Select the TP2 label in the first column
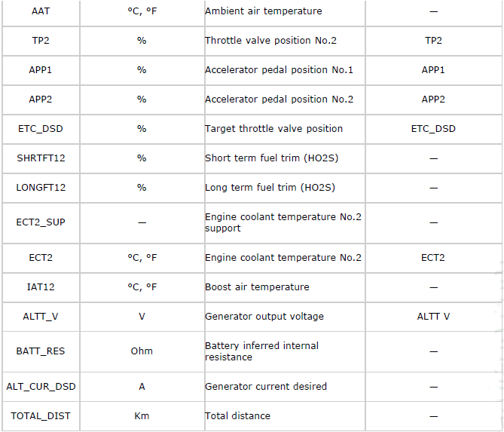The image size is (504, 432). (41, 41)
